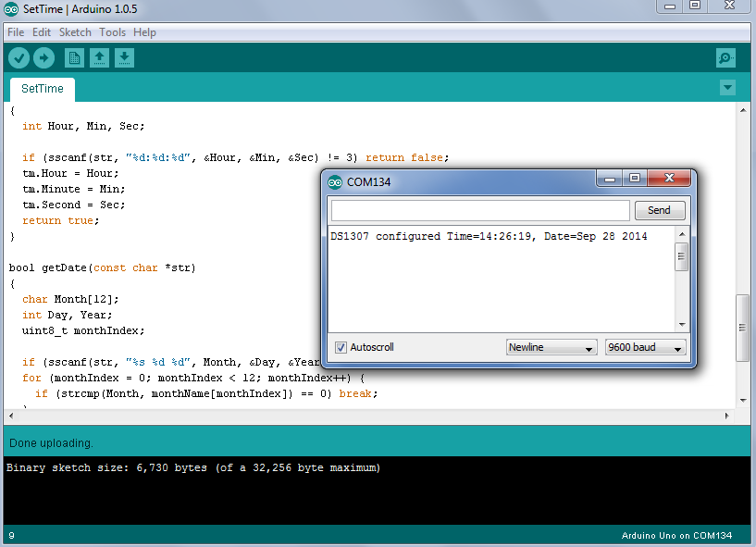
Task: Maximize the COM134 serial monitor window
Action: pyautogui.click(x=635, y=179)
